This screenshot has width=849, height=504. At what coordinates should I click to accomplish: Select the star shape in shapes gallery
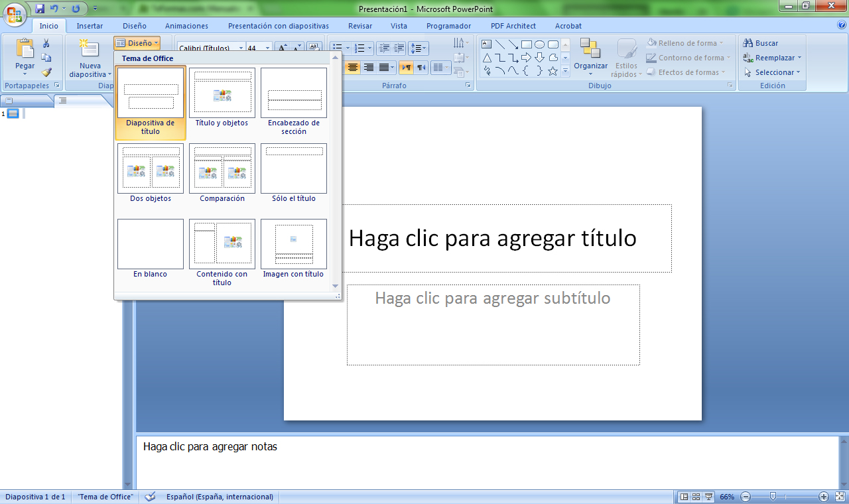pyautogui.click(x=553, y=71)
